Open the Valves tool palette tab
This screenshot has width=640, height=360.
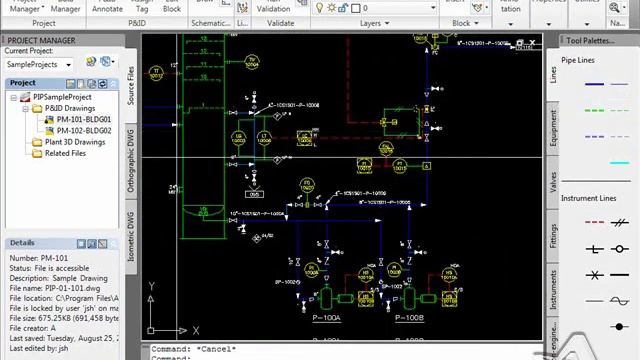pyautogui.click(x=553, y=182)
